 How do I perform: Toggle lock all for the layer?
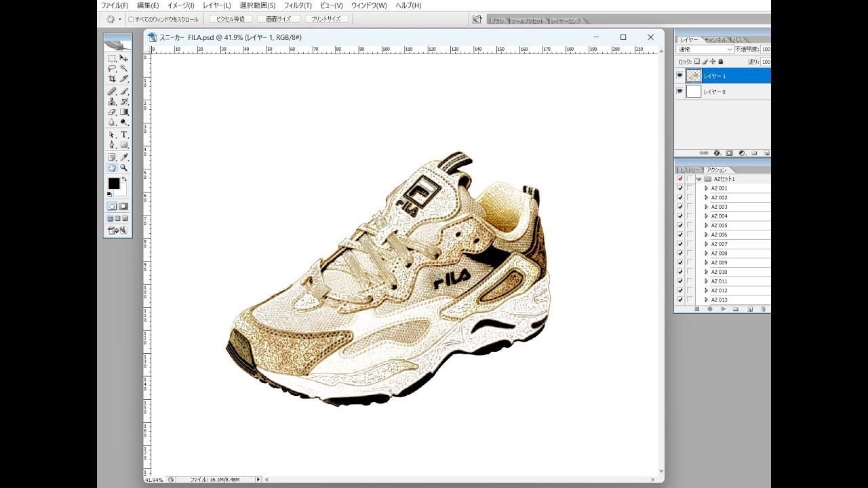[720, 62]
